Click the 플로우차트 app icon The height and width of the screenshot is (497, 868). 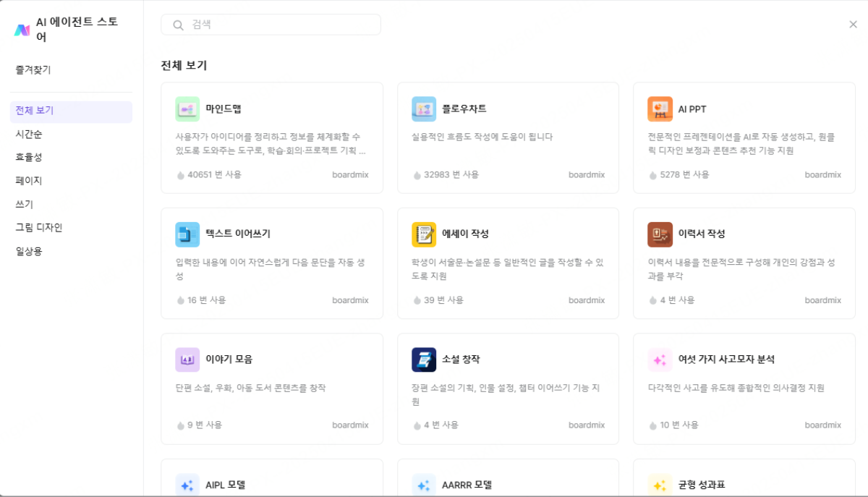coord(424,109)
